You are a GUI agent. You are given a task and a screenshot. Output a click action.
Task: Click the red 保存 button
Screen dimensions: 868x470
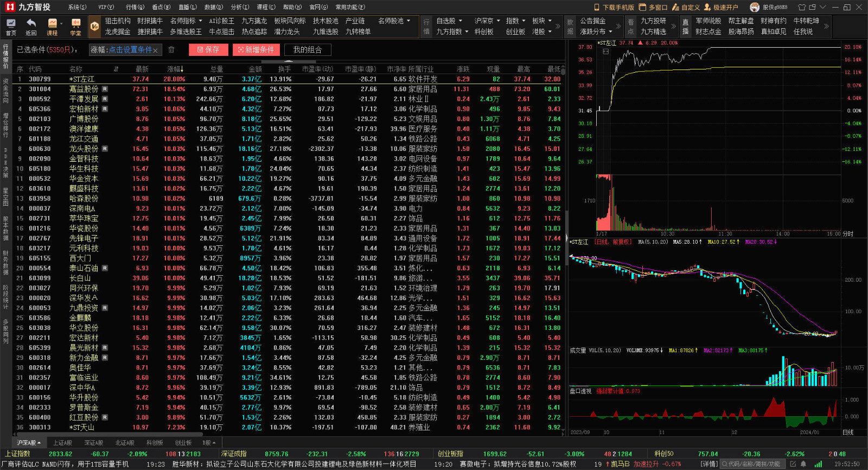[208, 49]
